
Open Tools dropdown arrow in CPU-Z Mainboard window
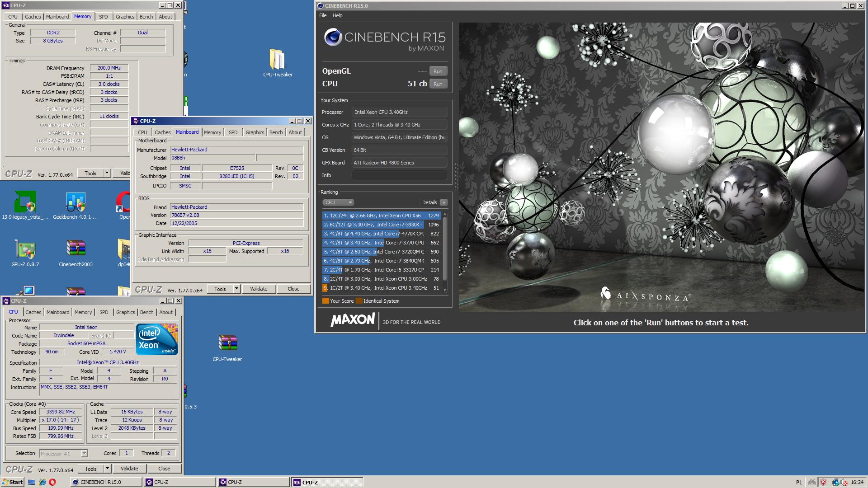[x=236, y=289]
